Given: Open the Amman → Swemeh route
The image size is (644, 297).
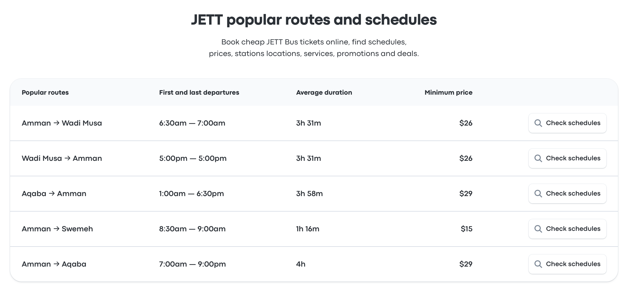Looking at the screenshot, I should pyautogui.click(x=57, y=229).
